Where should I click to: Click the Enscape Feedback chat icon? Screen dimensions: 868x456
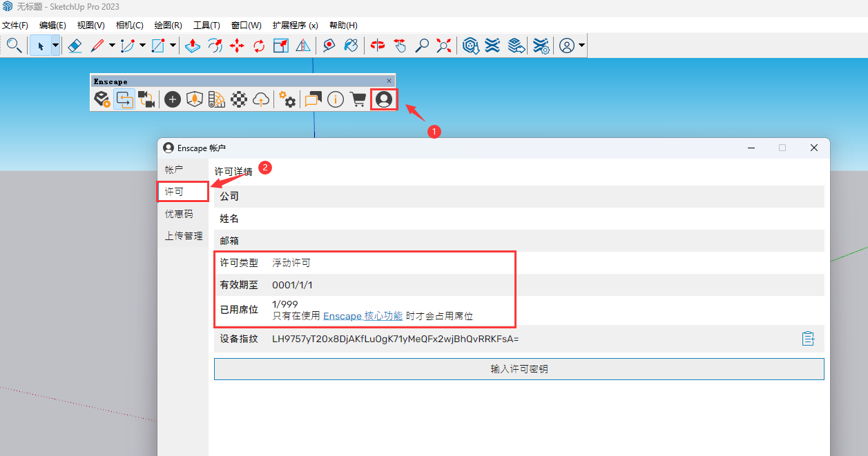click(314, 99)
